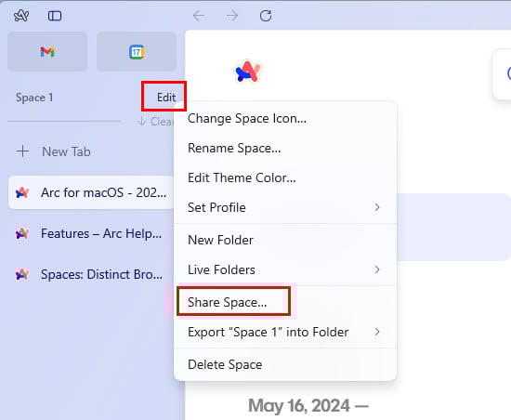The width and height of the screenshot is (511, 420).
Task: Expand the Live Folders submenu
Action: point(285,269)
